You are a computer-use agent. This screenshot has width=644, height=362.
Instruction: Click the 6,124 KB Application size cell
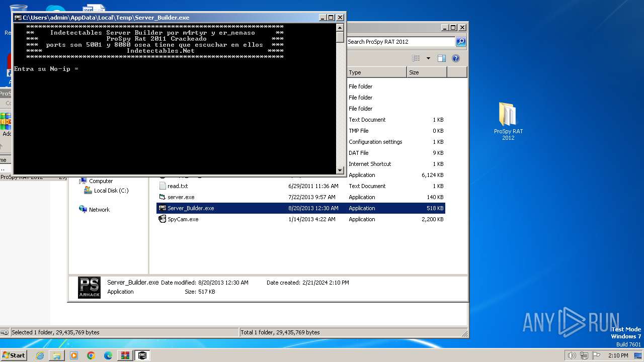click(x=433, y=175)
